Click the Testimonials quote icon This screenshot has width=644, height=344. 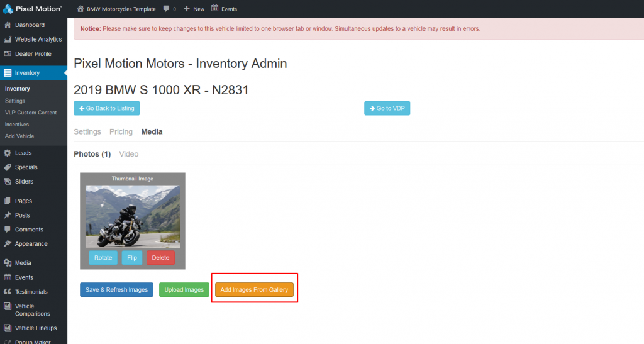(8, 292)
